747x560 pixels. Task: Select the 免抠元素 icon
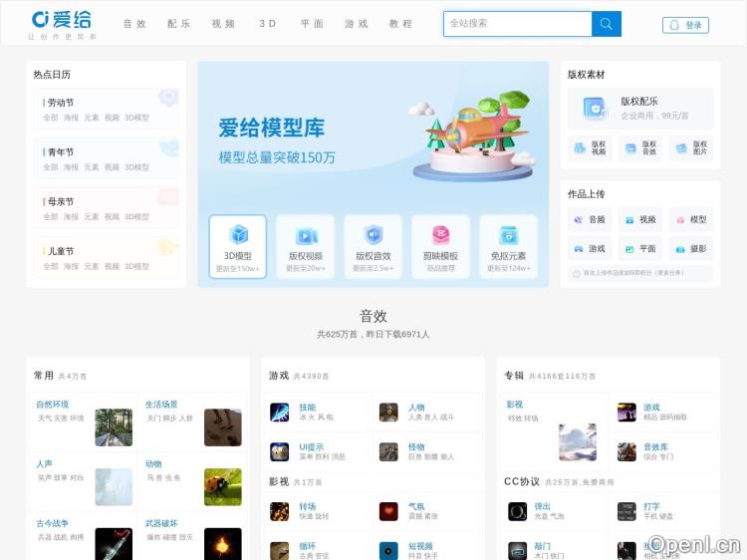(508, 235)
